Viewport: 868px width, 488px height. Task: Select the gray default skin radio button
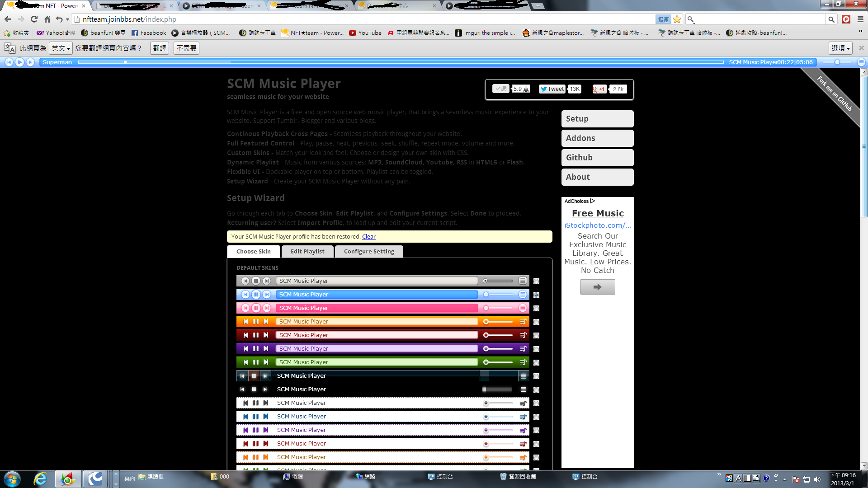(x=536, y=282)
